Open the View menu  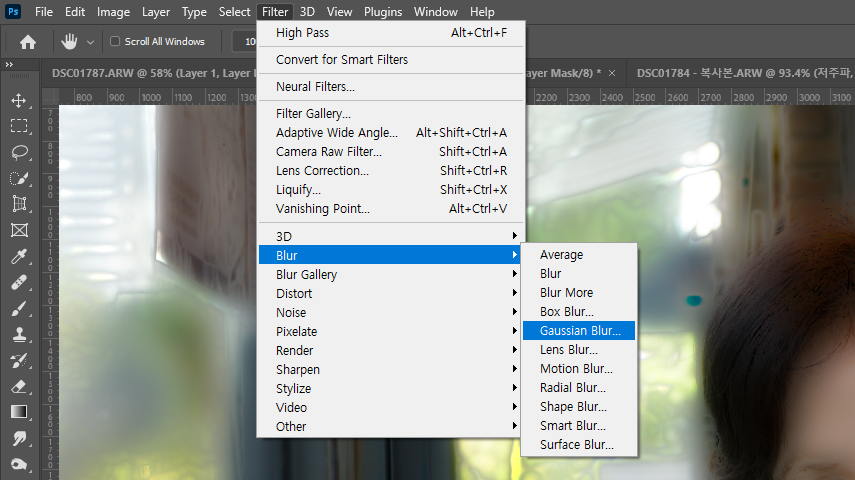[339, 11]
